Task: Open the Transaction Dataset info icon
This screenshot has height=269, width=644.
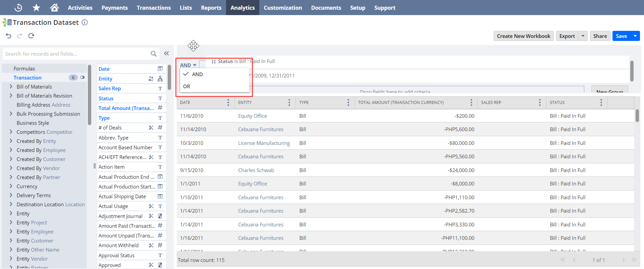Action: (x=85, y=22)
